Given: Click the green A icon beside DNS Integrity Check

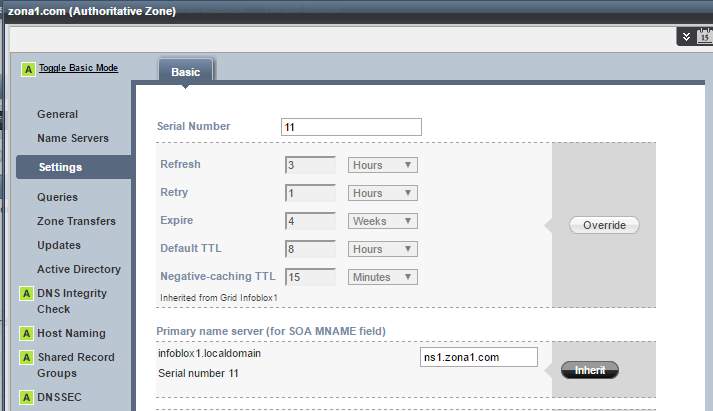Looking at the screenshot, I should (x=26, y=294).
